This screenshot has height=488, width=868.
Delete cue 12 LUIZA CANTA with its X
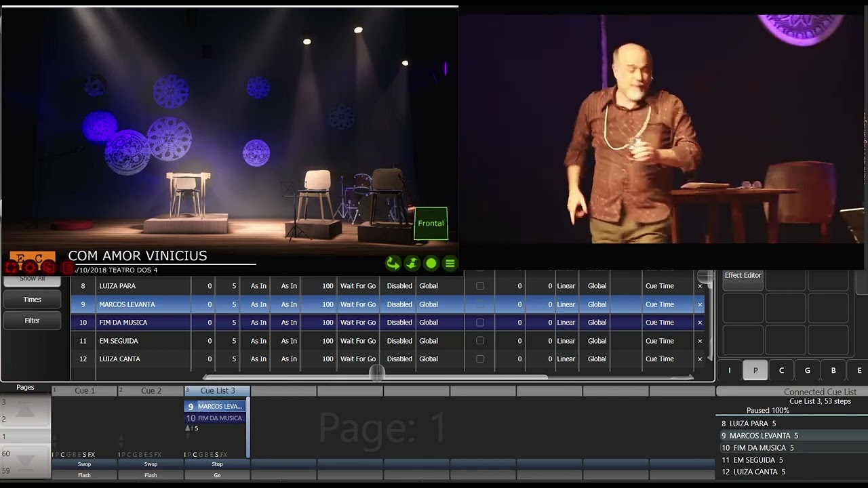point(700,359)
